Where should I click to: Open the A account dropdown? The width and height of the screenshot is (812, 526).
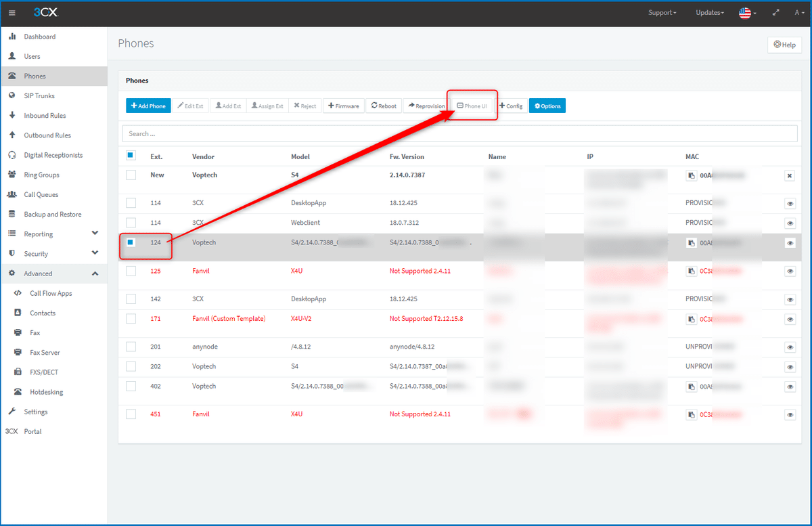799,13
